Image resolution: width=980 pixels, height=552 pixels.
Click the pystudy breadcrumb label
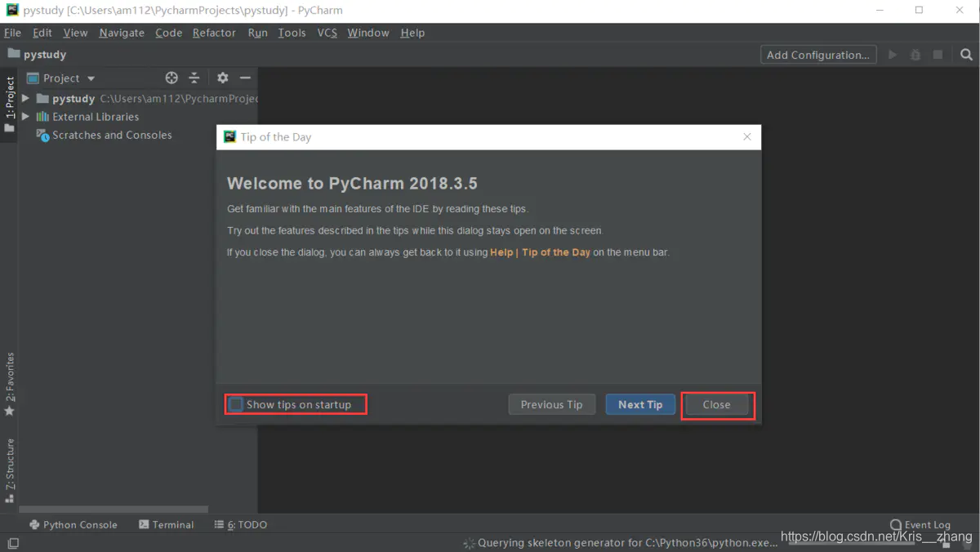pos(45,55)
